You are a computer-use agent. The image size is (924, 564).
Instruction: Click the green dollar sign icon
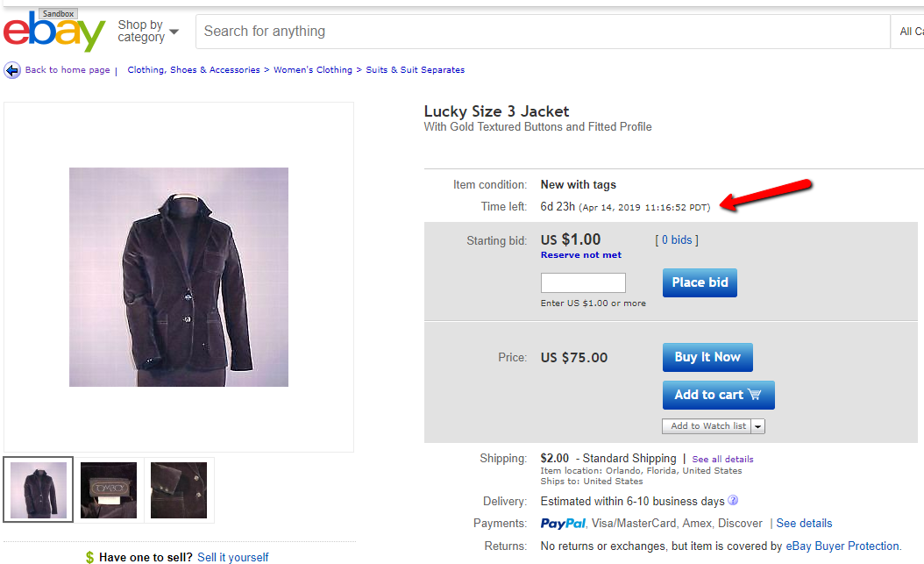[89, 557]
